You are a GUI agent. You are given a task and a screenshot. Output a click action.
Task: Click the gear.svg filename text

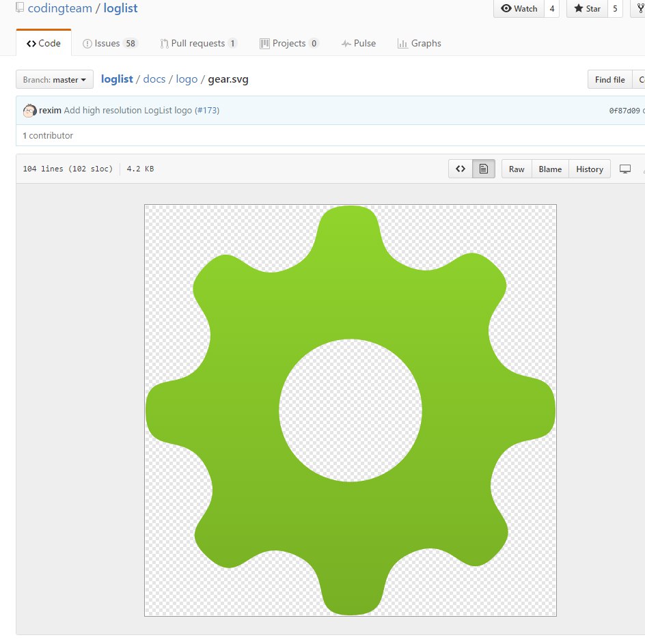[228, 79]
